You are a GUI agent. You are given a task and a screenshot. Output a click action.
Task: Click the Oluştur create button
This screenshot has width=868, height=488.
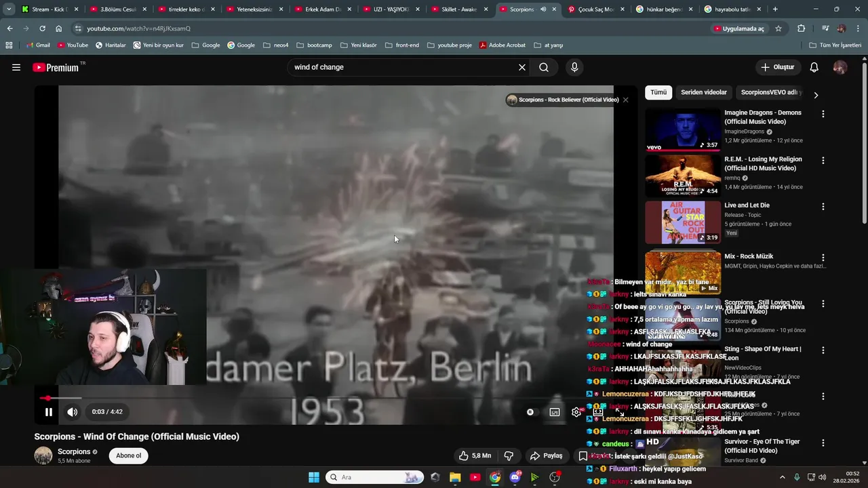(777, 67)
